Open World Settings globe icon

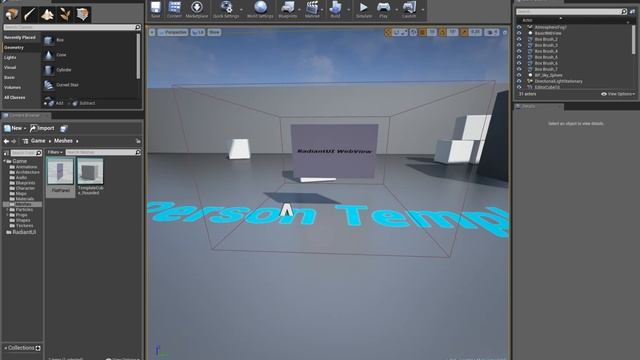tap(260, 9)
